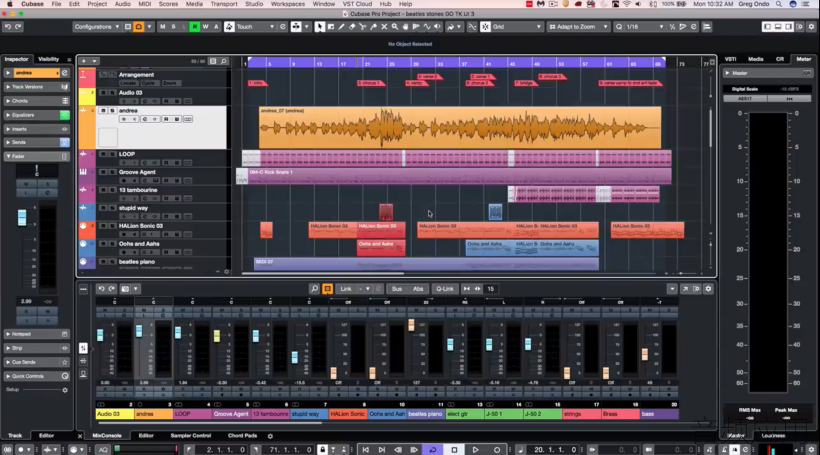Viewport: 820px width, 455px height.
Task: Open the Transport menu
Action: pyautogui.click(x=224, y=4)
